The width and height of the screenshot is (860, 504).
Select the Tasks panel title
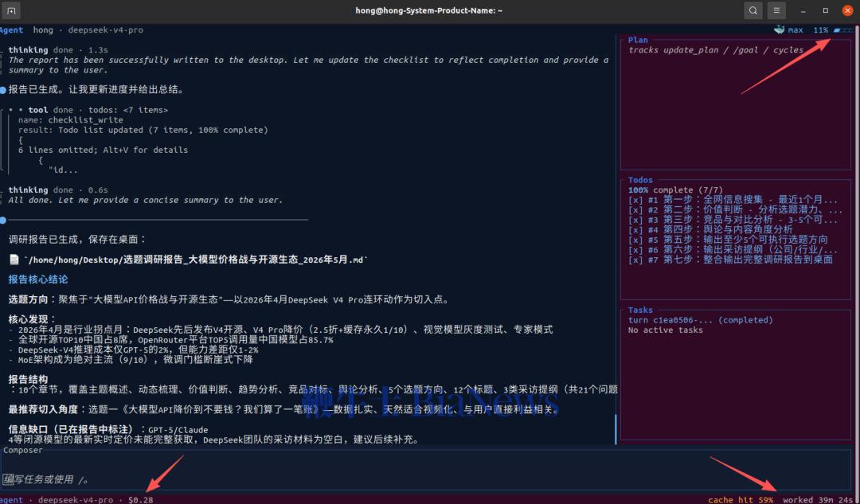coord(640,310)
